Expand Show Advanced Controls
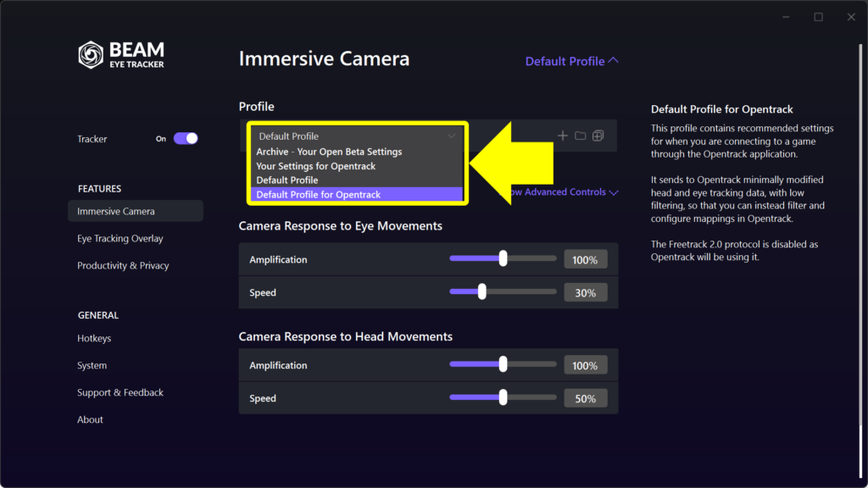This screenshot has width=868, height=488. click(x=559, y=192)
